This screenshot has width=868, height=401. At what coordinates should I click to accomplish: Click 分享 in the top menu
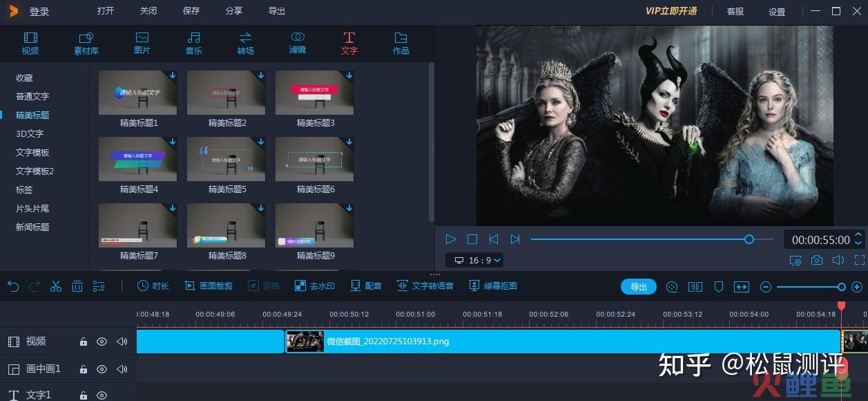point(234,11)
